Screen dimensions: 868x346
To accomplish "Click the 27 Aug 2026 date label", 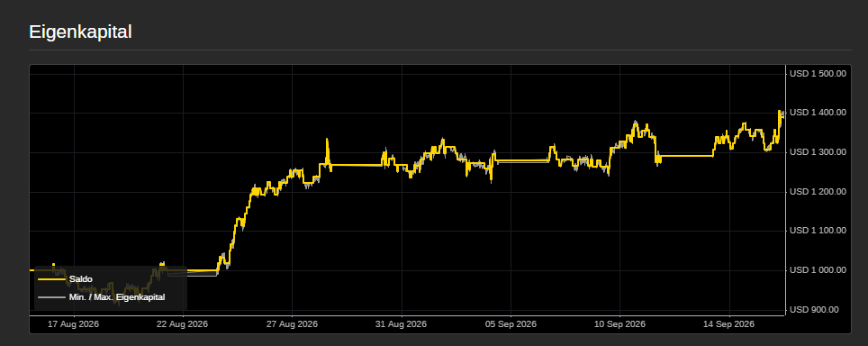I will coord(293,324).
